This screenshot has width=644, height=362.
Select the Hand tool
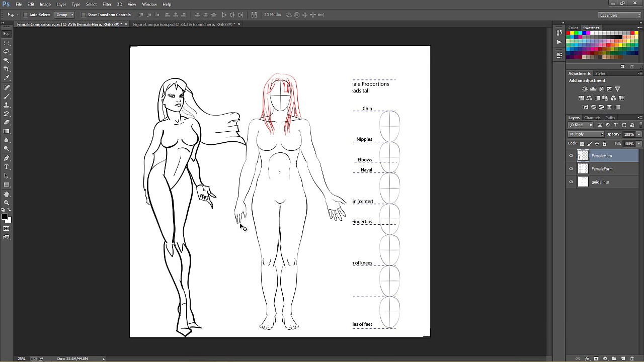[x=7, y=194]
